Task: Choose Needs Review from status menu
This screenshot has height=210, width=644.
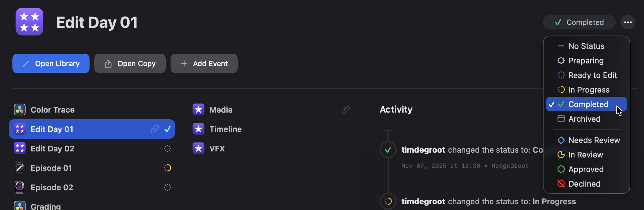Action: 594,140
